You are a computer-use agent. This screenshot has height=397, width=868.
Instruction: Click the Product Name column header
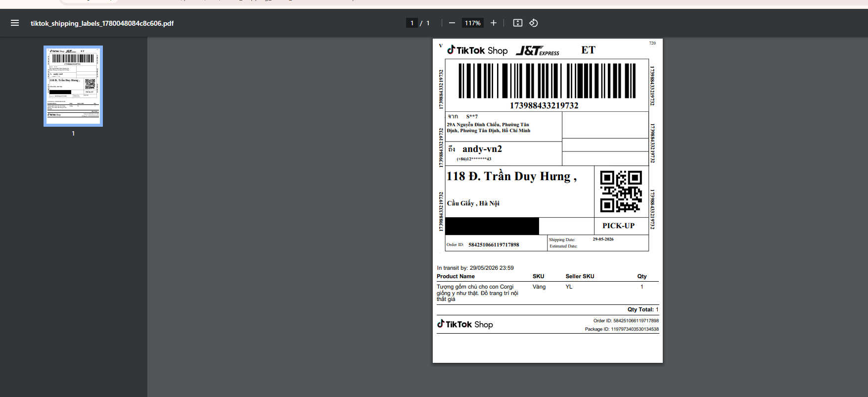point(456,276)
